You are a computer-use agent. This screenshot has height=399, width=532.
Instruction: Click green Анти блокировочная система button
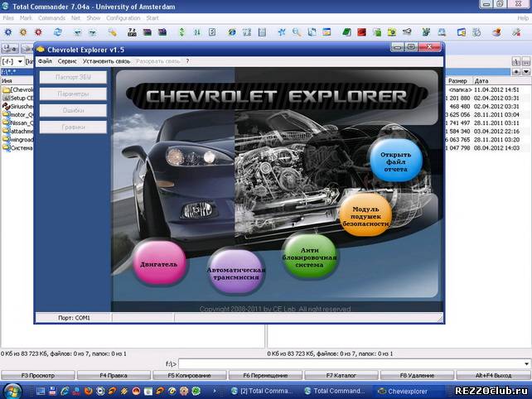tap(309, 257)
